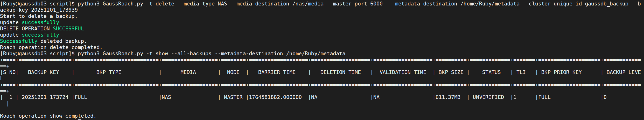The image size is (644, 120).
Task: Click the MEDIA column header
Action: pyautogui.click(x=188, y=72)
